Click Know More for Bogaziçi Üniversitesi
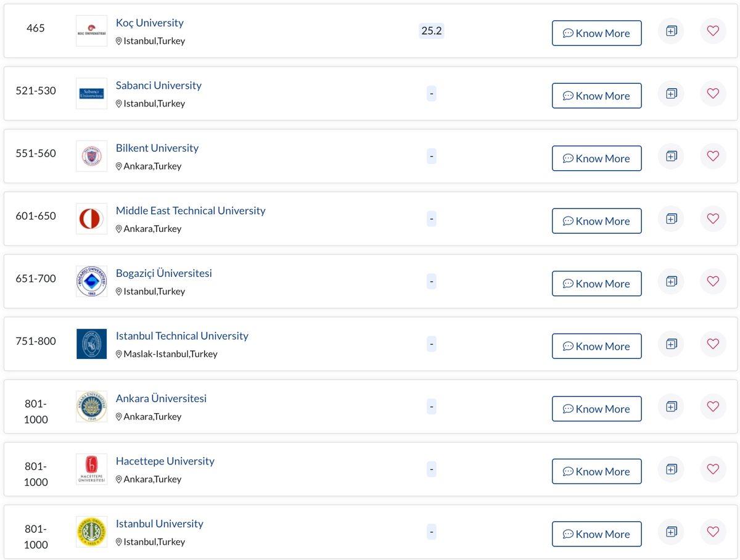Image resolution: width=740 pixels, height=560 pixels. click(x=596, y=284)
